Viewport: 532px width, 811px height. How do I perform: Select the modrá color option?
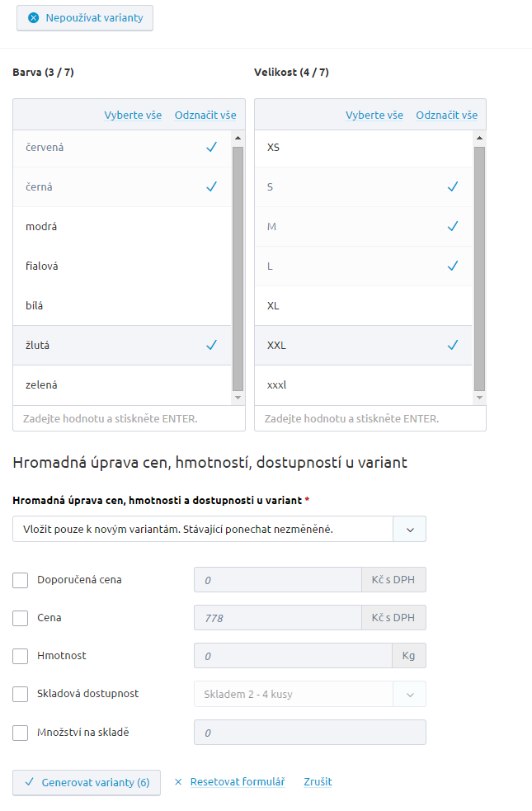(122, 227)
